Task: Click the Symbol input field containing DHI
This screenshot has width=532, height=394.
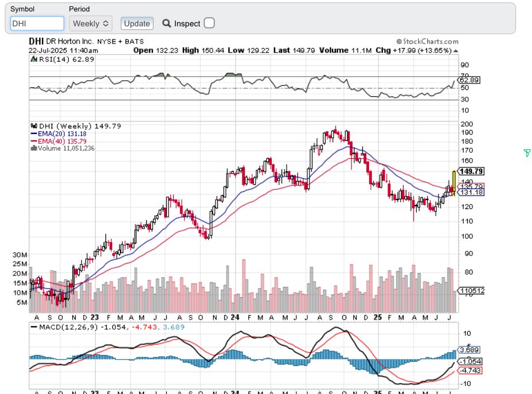Action: [x=37, y=23]
